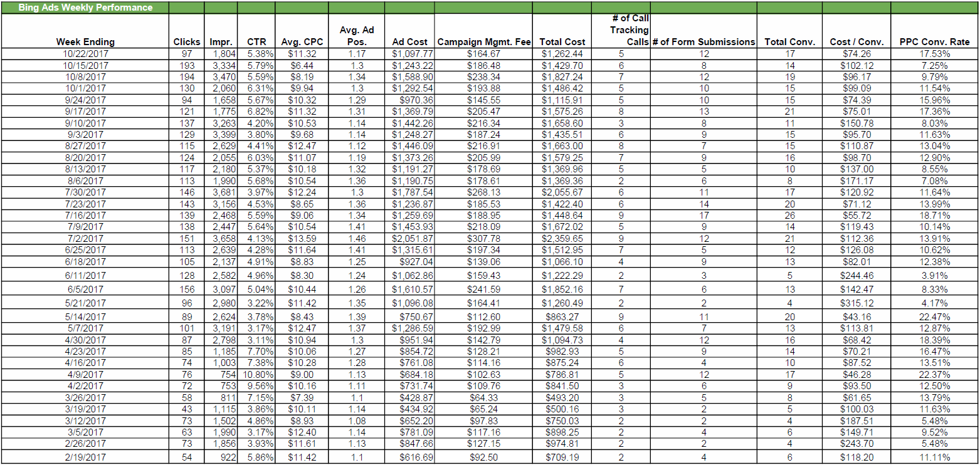The width and height of the screenshot is (980, 465).
Task: Click the 10.80% CTR value
Action: point(256,374)
